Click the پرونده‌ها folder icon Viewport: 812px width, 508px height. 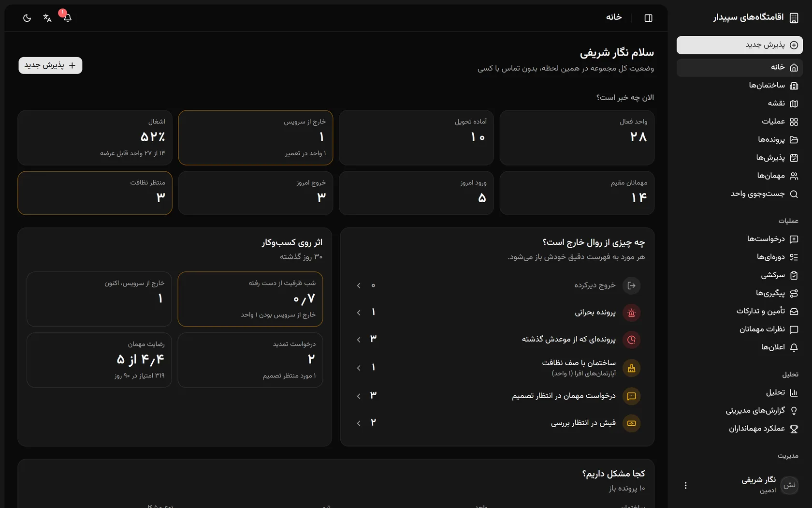(794, 140)
